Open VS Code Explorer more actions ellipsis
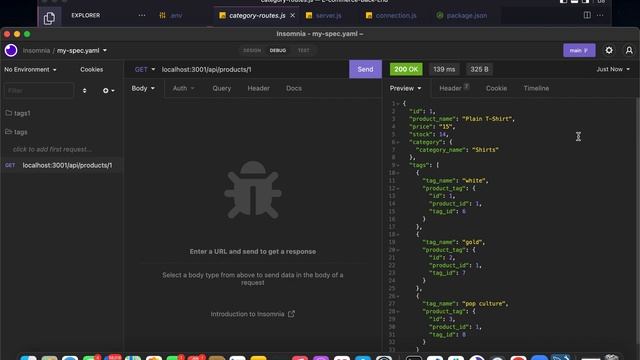The height and width of the screenshot is (360, 640). [142, 15]
